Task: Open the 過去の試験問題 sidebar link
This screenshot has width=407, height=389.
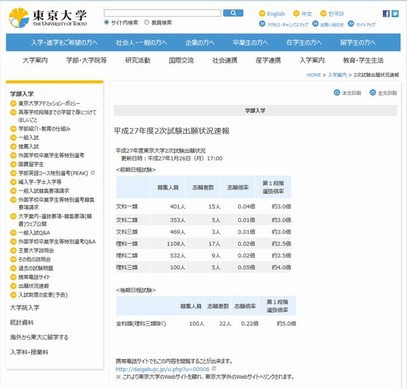Action: click(36, 268)
